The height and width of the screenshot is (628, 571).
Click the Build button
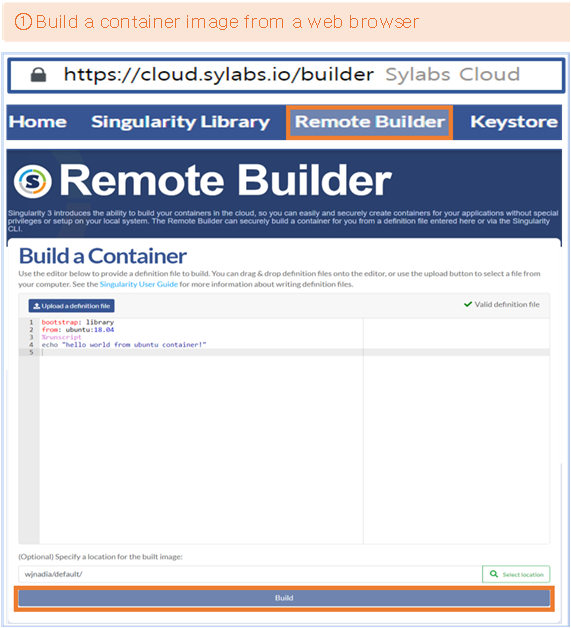pyautogui.click(x=284, y=598)
